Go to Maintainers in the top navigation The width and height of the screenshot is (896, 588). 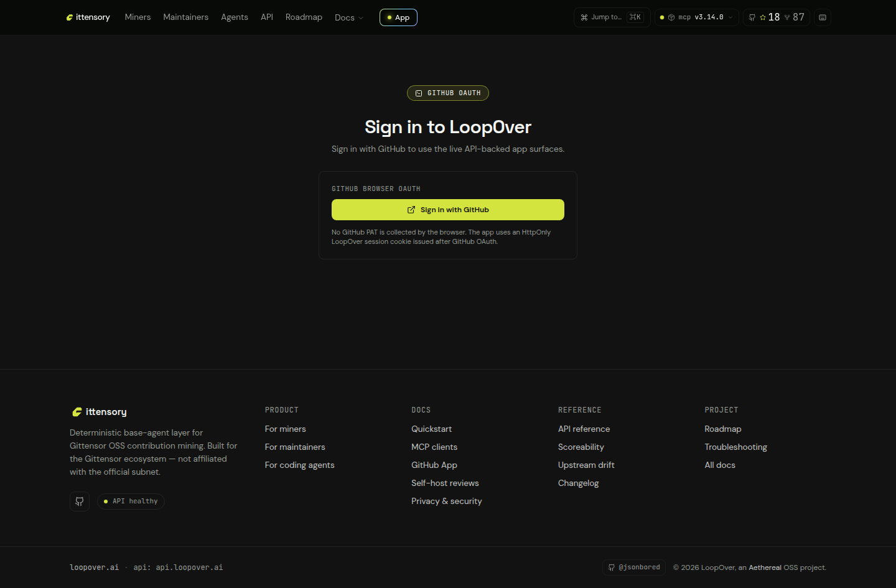pos(186,17)
